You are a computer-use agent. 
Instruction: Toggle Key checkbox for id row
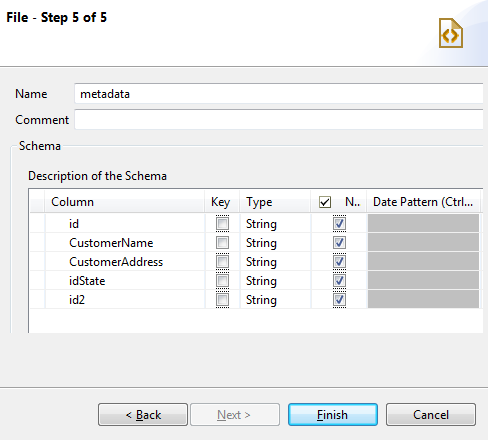tap(222, 224)
